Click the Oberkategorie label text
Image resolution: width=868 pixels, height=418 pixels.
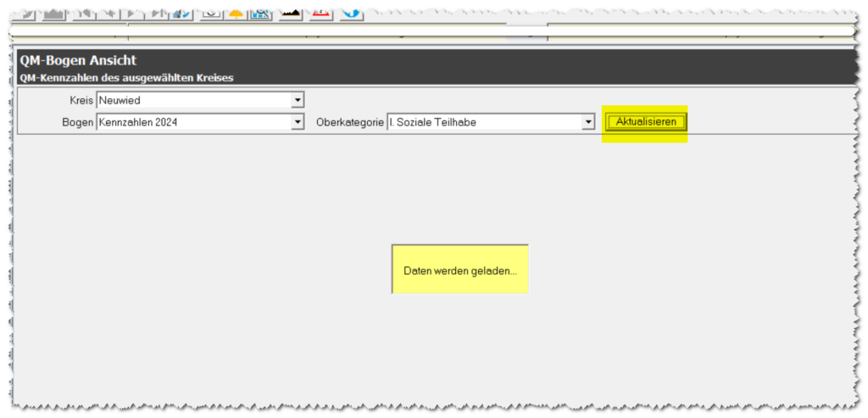coord(349,123)
